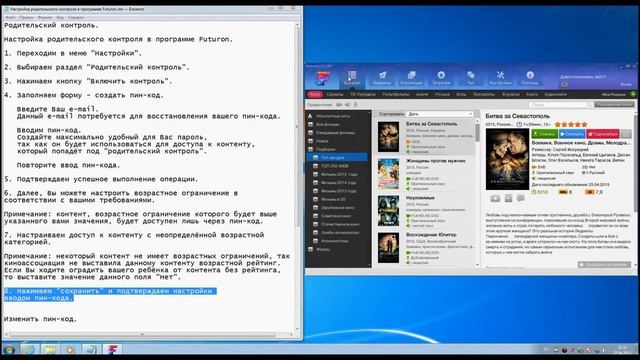Click the Выход link in Futuron header
The width and height of the screenshot is (640, 360).
tap(626, 84)
